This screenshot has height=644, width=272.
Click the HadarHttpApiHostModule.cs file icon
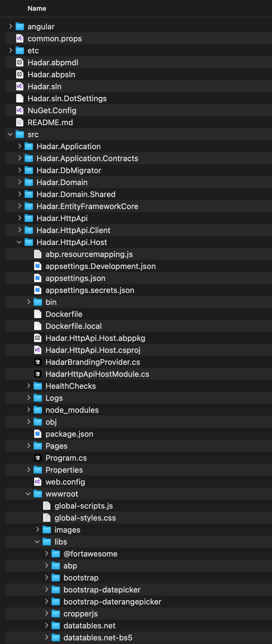(x=38, y=374)
